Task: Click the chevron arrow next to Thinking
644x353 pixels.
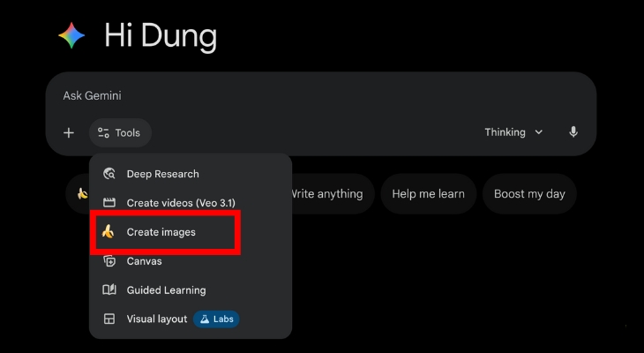Action: pyautogui.click(x=538, y=132)
